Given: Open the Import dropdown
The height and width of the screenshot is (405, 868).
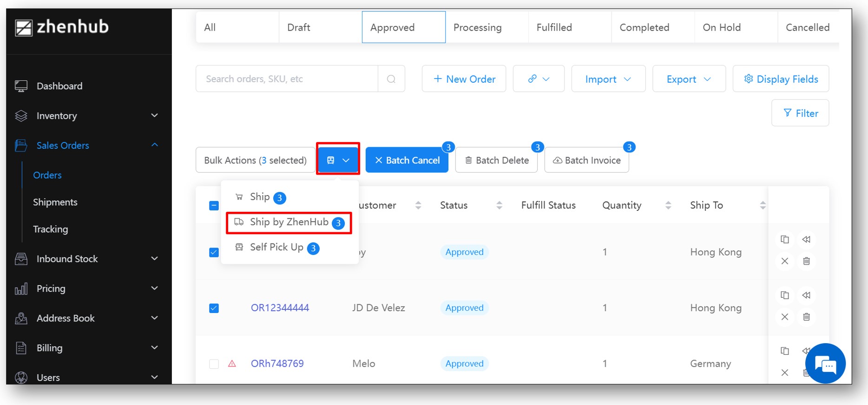Looking at the screenshot, I should pos(608,79).
